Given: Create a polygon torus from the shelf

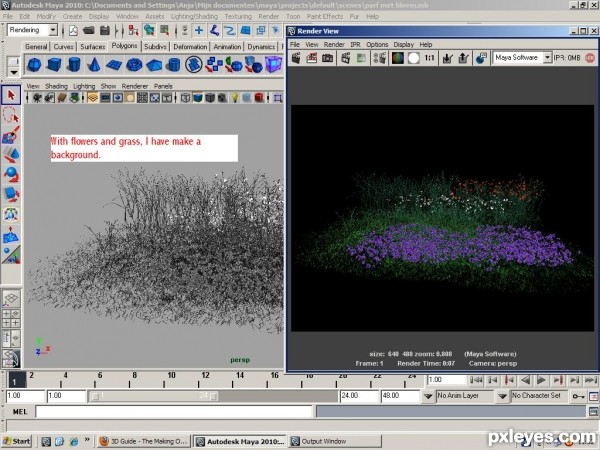Looking at the screenshot, I should (x=134, y=65).
